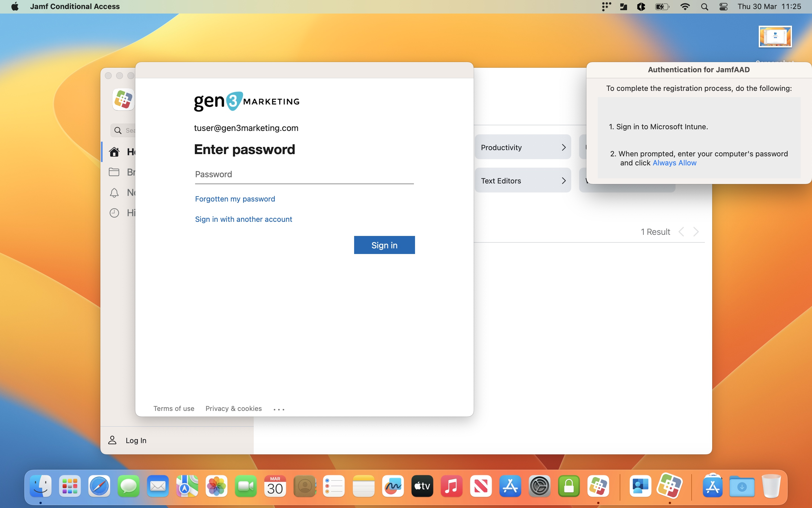This screenshot has width=812, height=508.
Task: Go to the next results page arrow
Action: 696,232
